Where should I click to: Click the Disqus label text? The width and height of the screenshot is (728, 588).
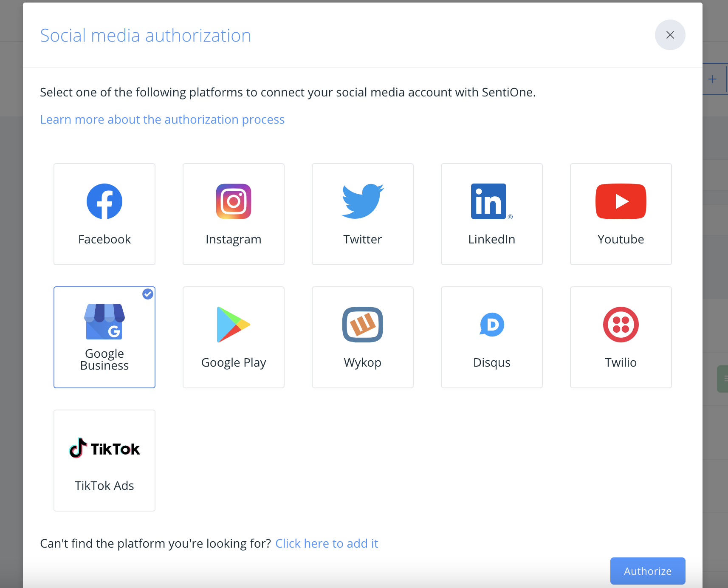[492, 362]
